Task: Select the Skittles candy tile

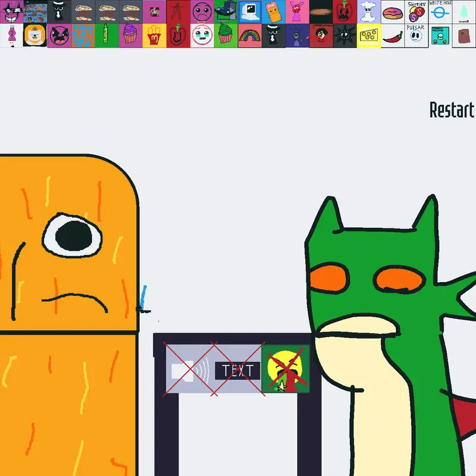Action: click(x=416, y=12)
